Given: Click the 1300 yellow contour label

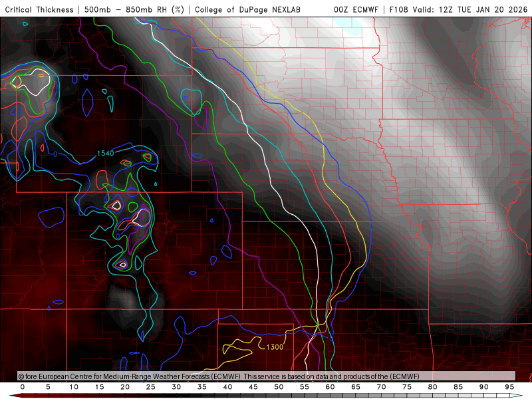Looking at the screenshot, I should (275, 347).
